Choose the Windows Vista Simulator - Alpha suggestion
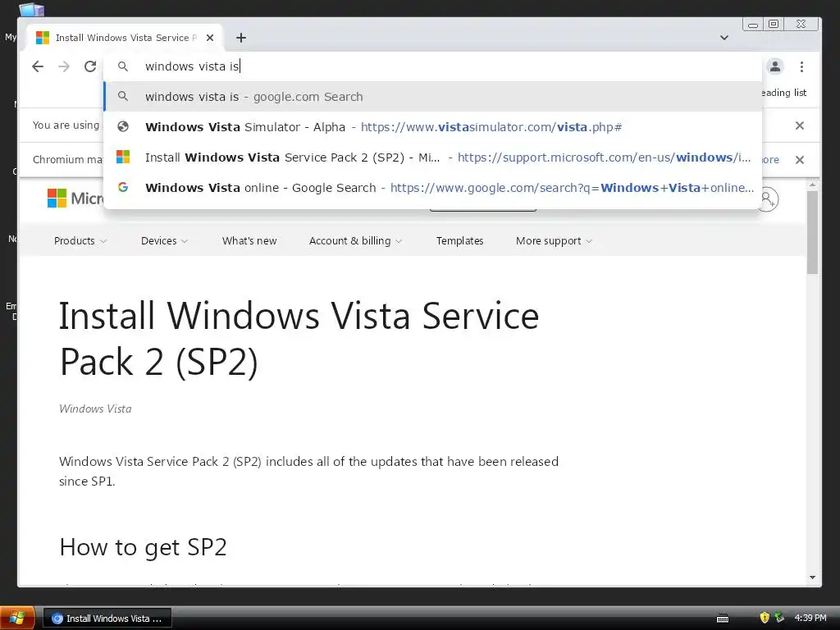Image resolution: width=840 pixels, height=630 pixels. coord(433,127)
